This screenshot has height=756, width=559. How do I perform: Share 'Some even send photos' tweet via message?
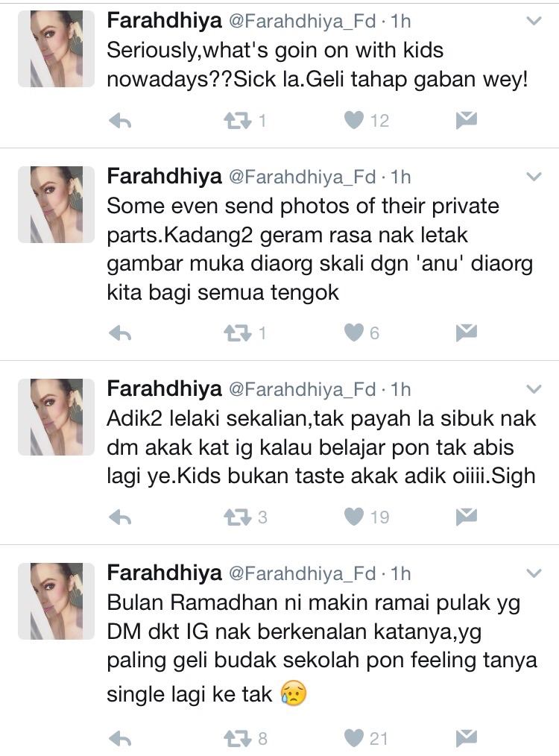pyautogui.click(x=466, y=333)
